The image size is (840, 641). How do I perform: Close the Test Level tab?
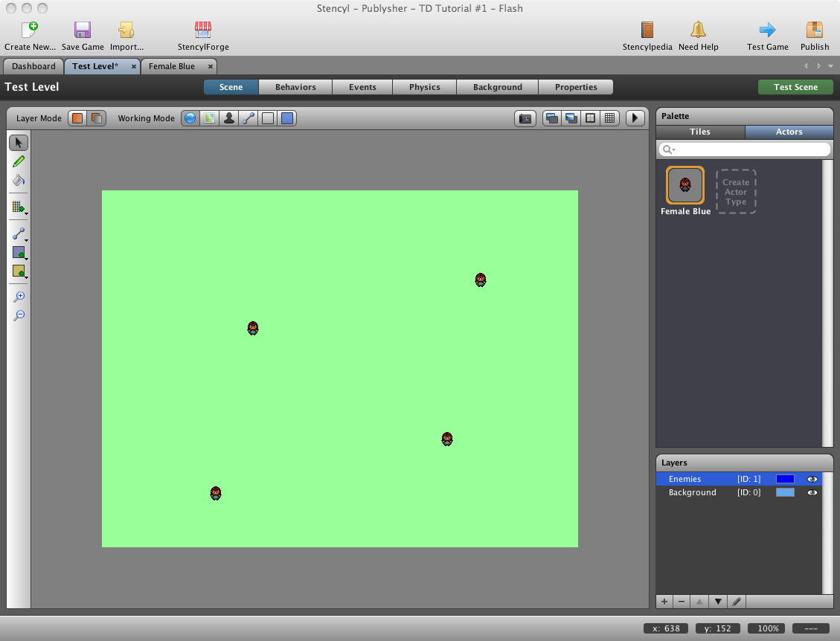point(134,66)
